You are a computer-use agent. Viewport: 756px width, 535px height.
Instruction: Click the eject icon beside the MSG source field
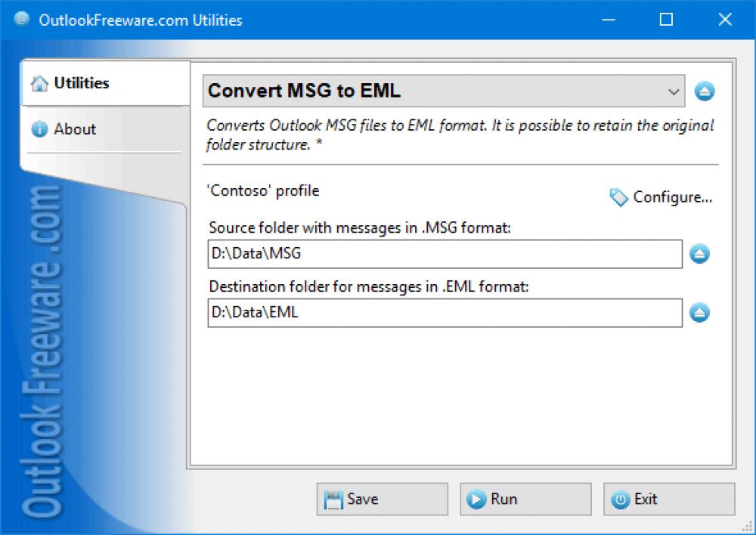pyautogui.click(x=699, y=254)
